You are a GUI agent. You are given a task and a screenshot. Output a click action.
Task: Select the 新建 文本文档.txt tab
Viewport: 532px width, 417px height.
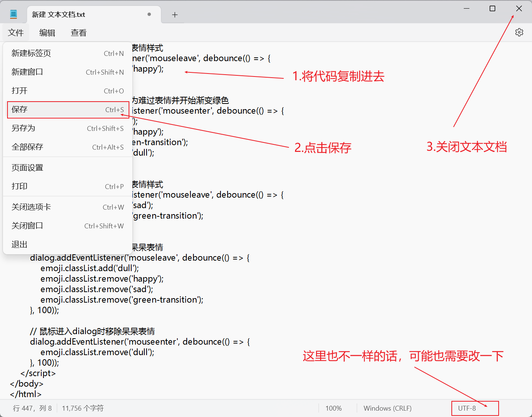tap(94, 15)
